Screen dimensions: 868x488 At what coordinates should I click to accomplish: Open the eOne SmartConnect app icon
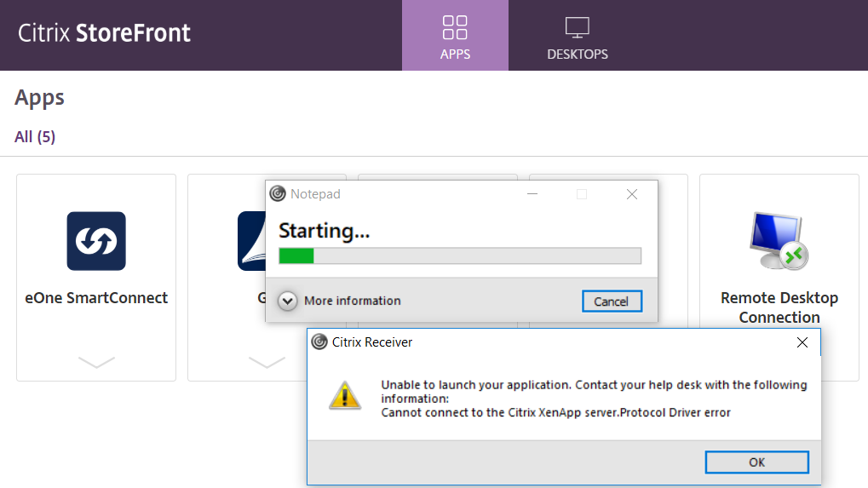[x=96, y=241]
